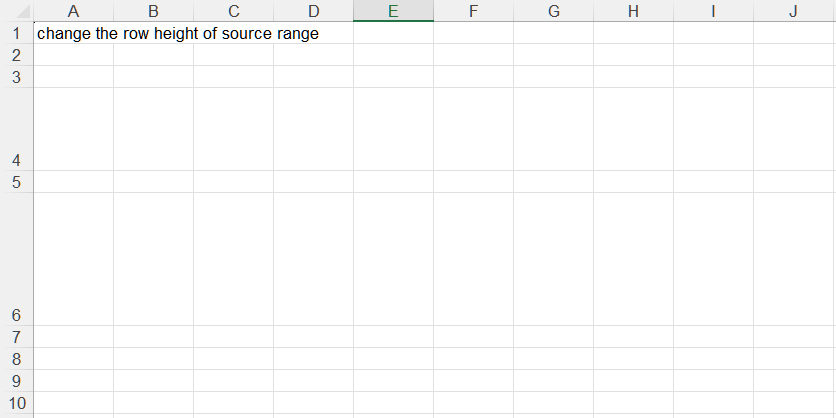Screen dimensions: 836x418
Task: Select the row 1 header
Action: 16,33
